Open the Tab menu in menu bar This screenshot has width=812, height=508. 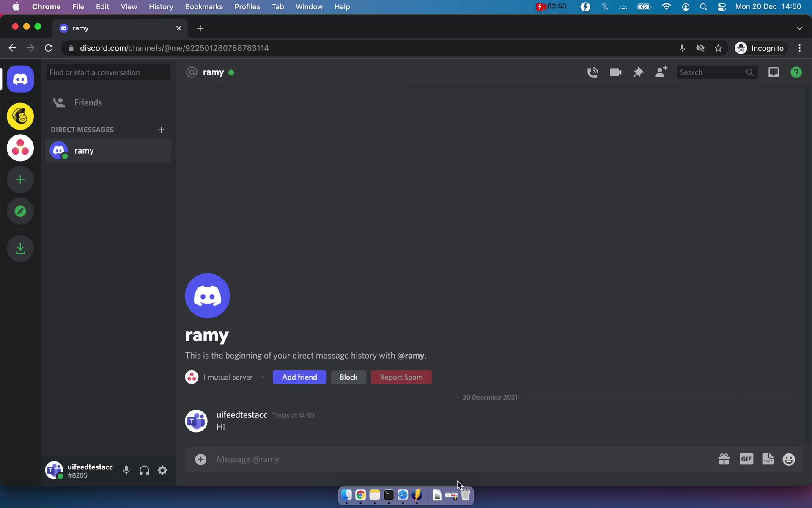(278, 7)
